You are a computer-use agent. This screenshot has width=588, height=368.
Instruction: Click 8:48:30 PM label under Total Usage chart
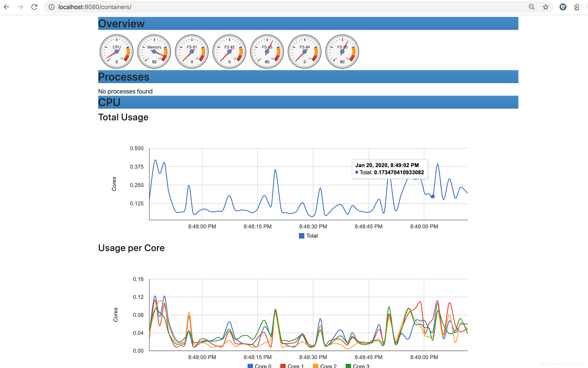click(313, 227)
